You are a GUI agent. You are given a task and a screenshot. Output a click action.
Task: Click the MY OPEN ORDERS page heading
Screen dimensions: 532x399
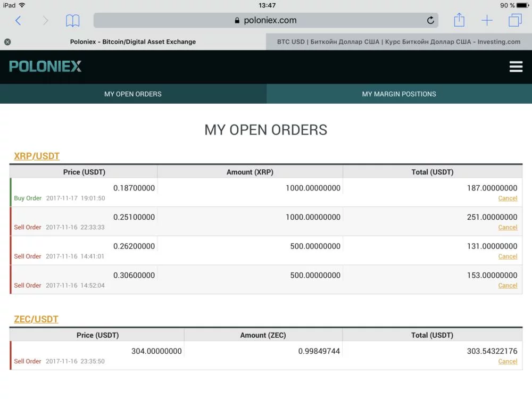coord(265,130)
